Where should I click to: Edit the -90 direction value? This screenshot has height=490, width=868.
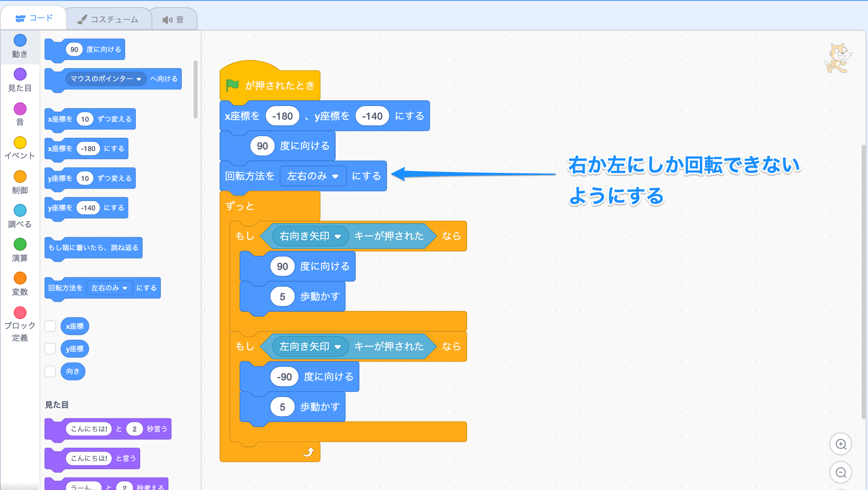tap(284, 377)
